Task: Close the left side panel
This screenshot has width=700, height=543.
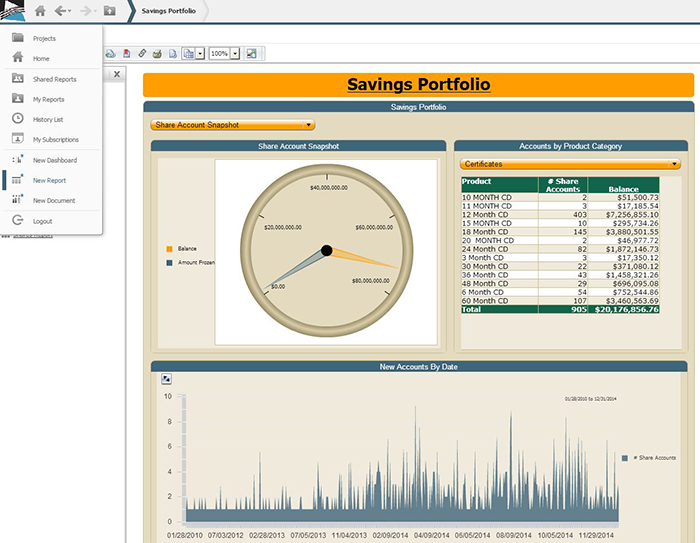Action: 116,75
